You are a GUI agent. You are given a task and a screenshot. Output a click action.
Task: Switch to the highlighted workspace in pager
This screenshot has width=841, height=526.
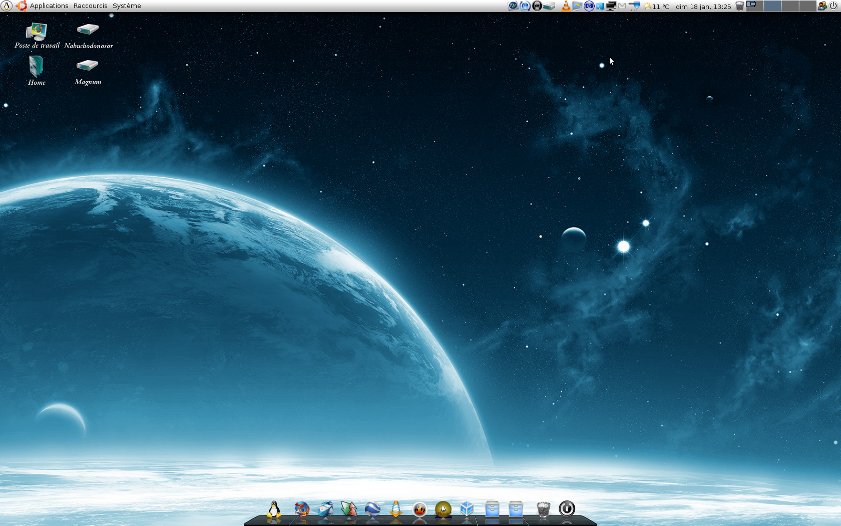pyautogui.click(x=772, y=6)
